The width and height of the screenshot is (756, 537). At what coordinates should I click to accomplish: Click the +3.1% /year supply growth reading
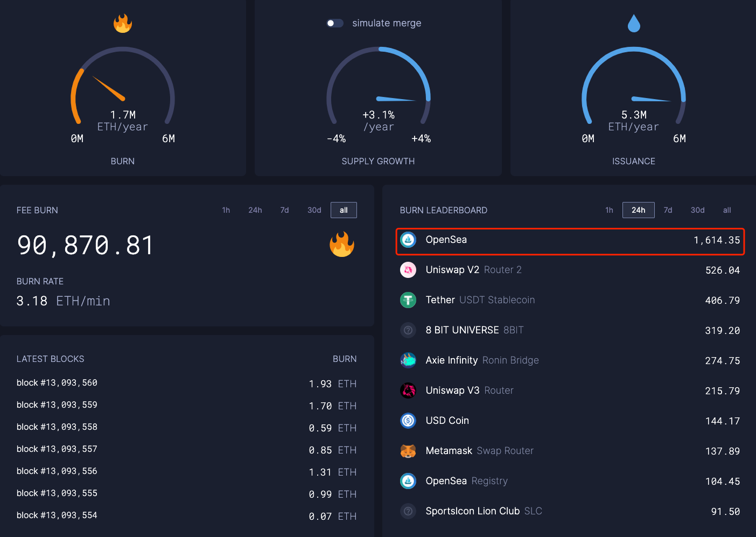[379, 121]
